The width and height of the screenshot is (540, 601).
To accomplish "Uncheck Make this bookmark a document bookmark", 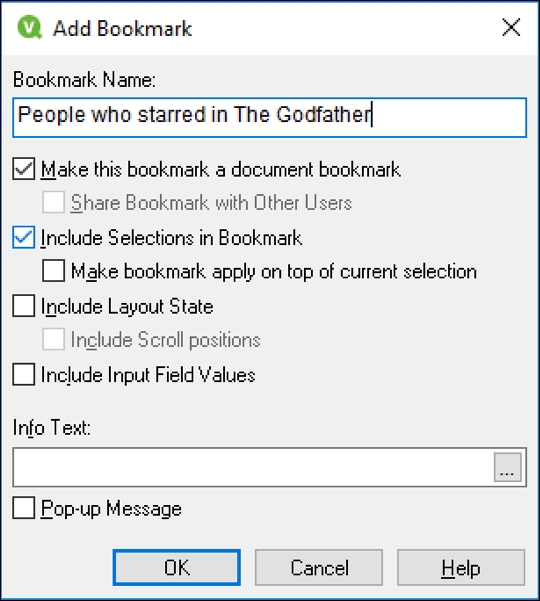I will (x=24, y=169).
